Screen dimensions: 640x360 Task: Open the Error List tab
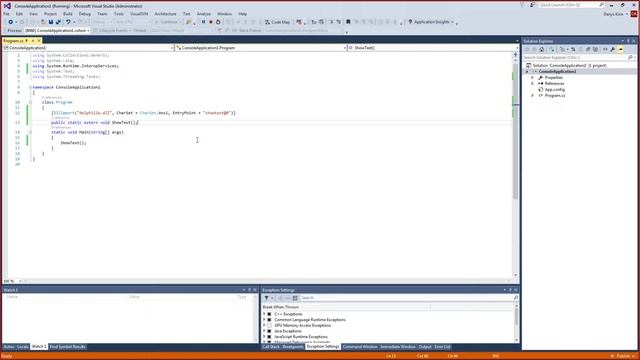pyautogui.click(x=442, y=347)
